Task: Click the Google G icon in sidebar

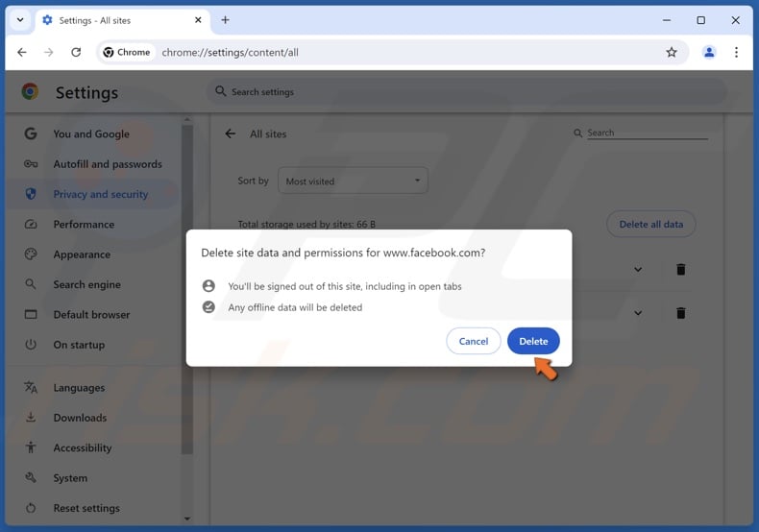Action: [x=31, y=134]
